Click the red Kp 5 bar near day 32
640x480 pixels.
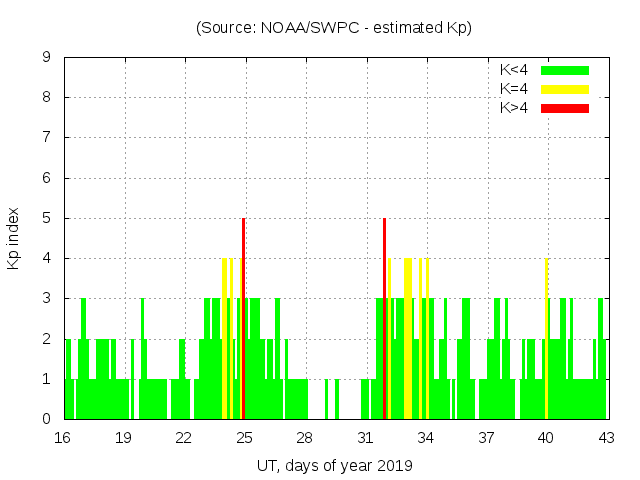click(384, 318)
